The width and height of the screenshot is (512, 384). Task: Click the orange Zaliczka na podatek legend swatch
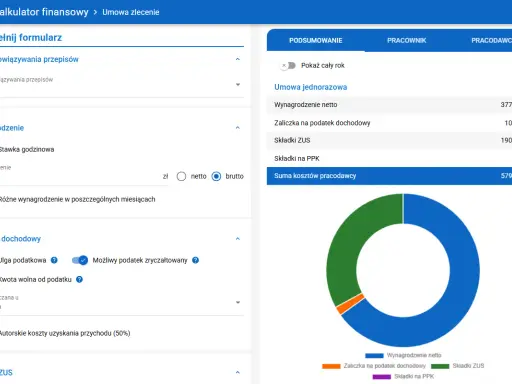tap(331, 366)
